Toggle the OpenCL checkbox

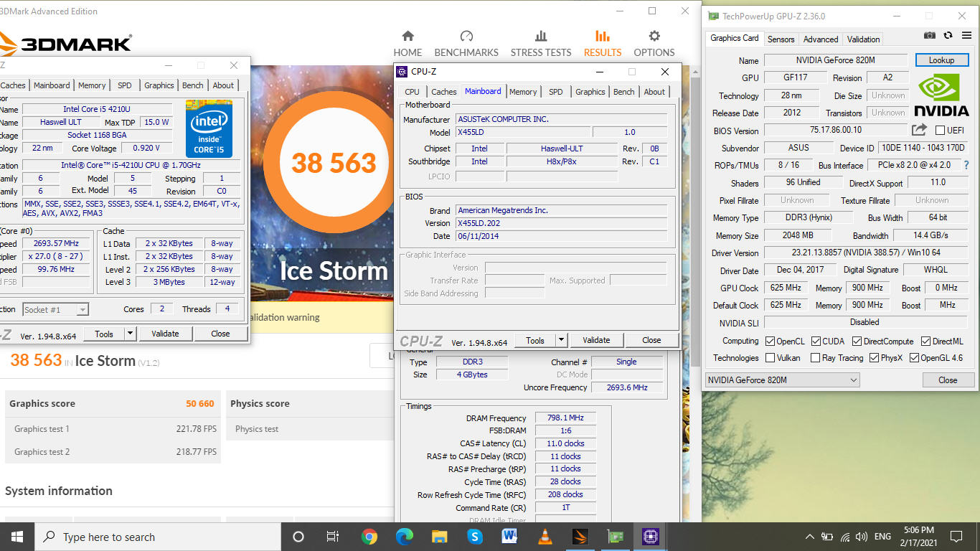(x=770, y=342)
